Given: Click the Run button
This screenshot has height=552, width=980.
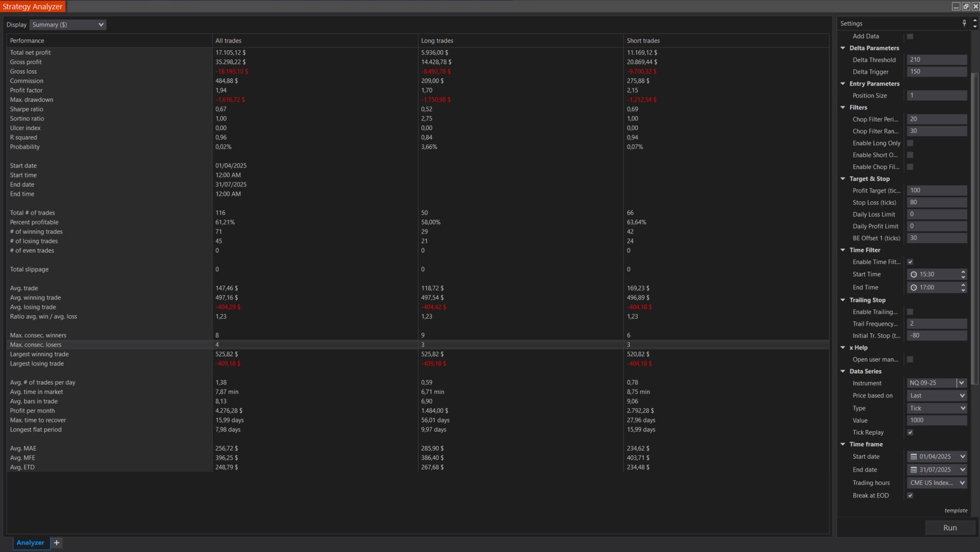Looking at the screenshot, I should (x=950, y=527).
